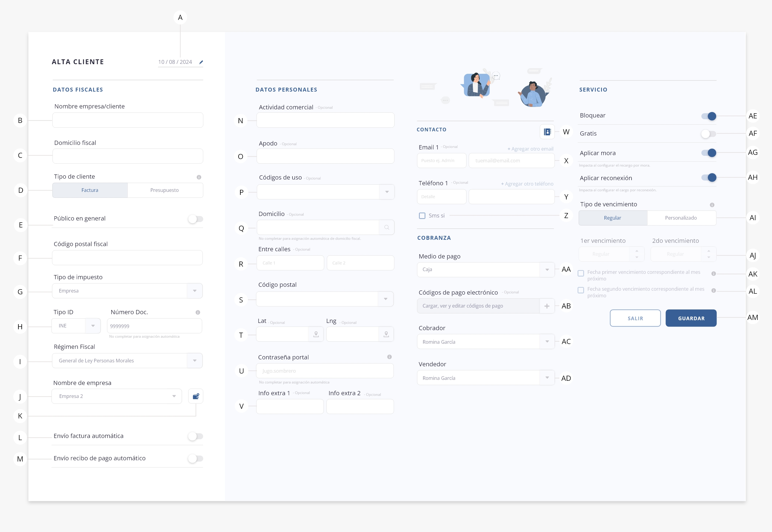Click info icon beside Contraseña portal
This screenshot has height=532, width=772.
click(x=389, y=357)
